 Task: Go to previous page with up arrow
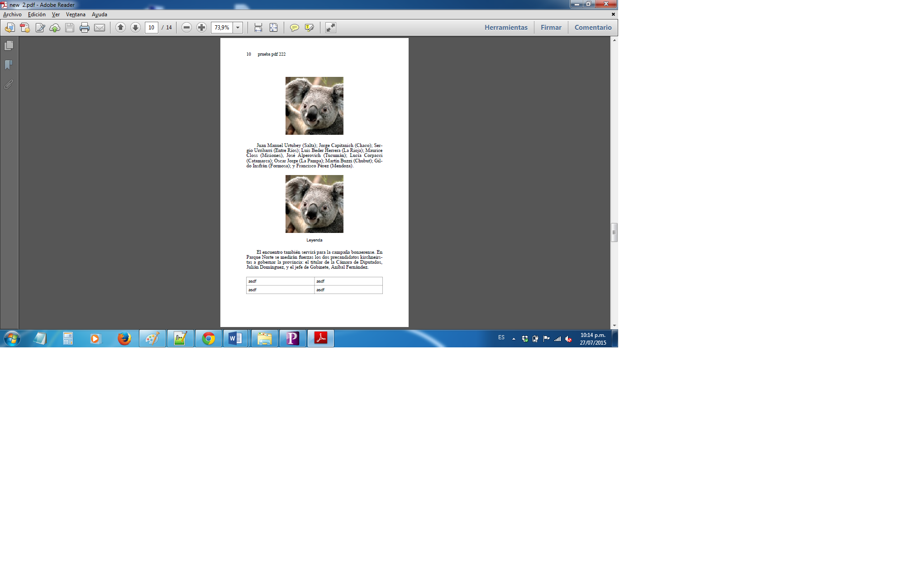pyautogui.click(x=120, y=28)
